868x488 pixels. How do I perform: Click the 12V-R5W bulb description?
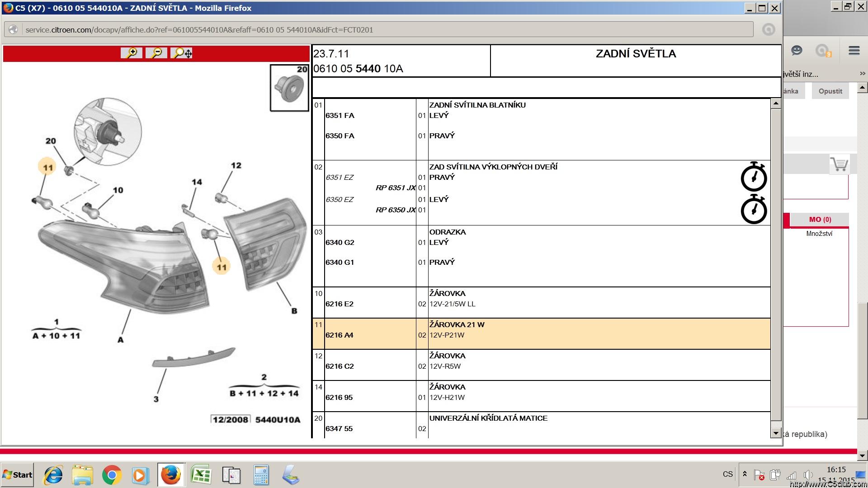pos(445,366)
